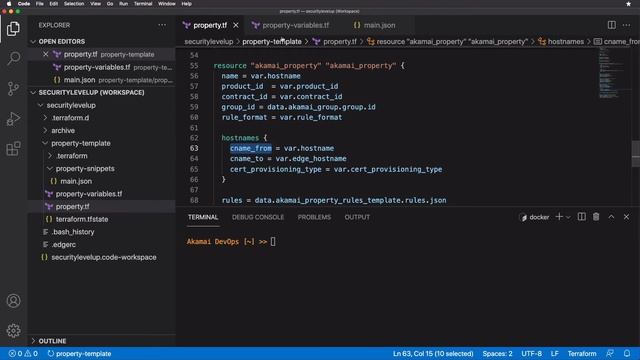Image resolution: width=640 pixels, height=360 pixels.
Task: Select the docker terminal shell label
Action: click(534, 217)
